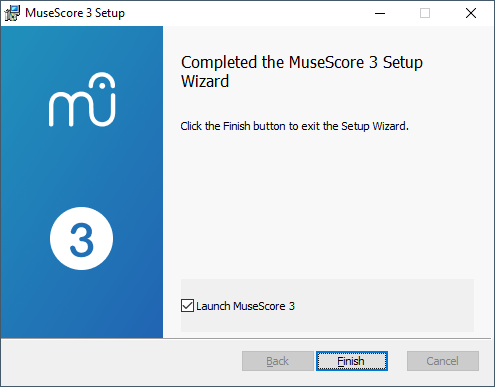Click the grey panel right of the launch label

[x=383, y=306]
